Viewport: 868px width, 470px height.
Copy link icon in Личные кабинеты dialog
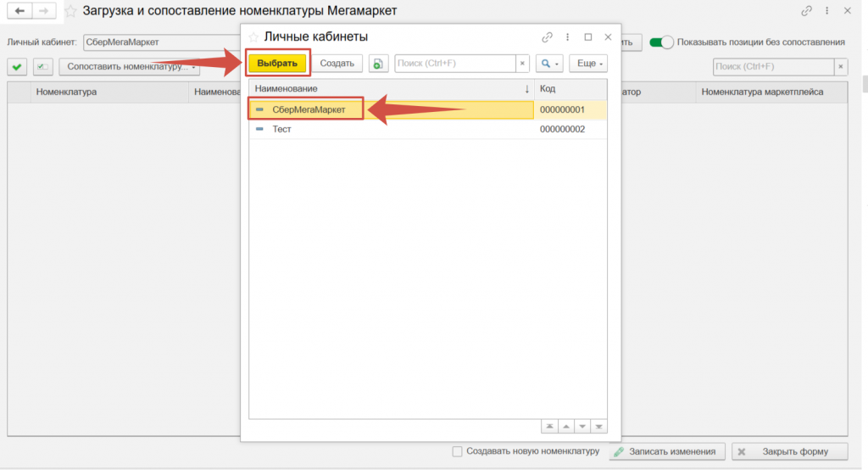(548, 37)
